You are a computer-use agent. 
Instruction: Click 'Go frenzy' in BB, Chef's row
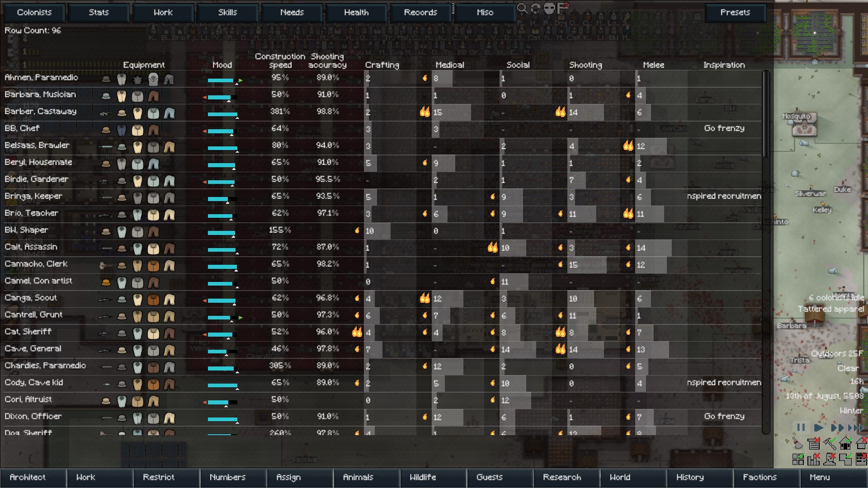[724, 128]
